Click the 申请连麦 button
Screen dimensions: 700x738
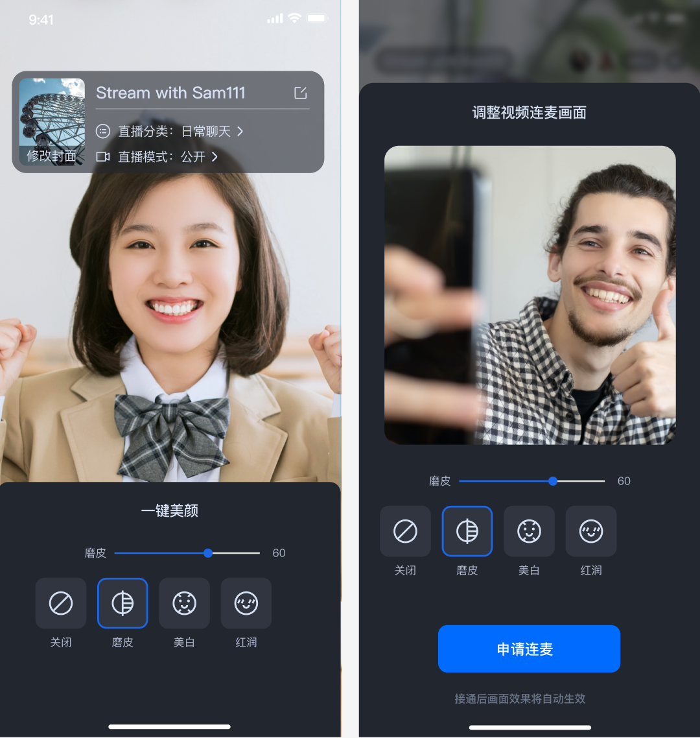[529, 649]
